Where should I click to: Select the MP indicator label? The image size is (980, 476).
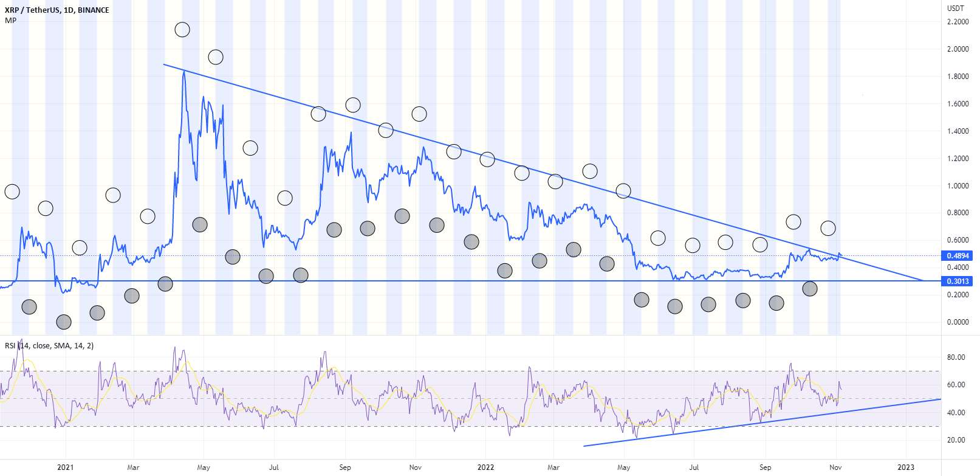tap(10, 21)
